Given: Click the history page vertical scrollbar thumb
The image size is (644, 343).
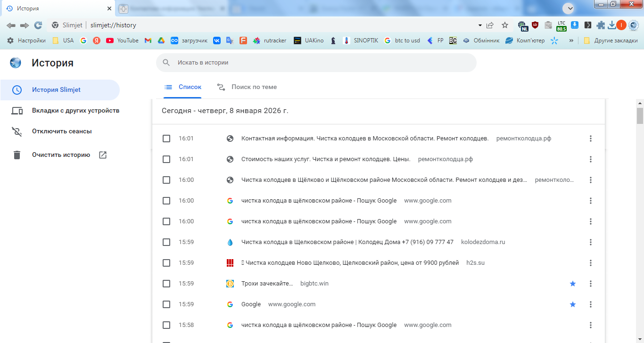Looking at the screenshot, I should tap(640, 115).
